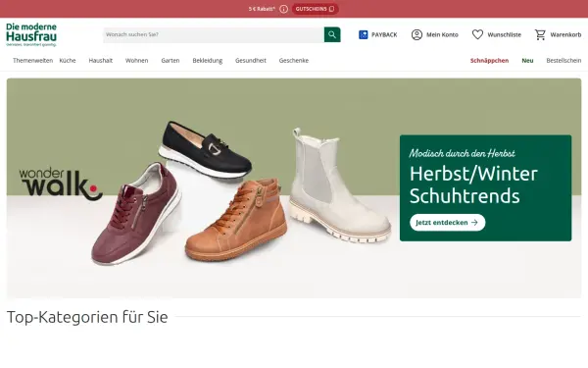Click the black loafer shoe image
588x368 pixels.
[x=205, y=150]
